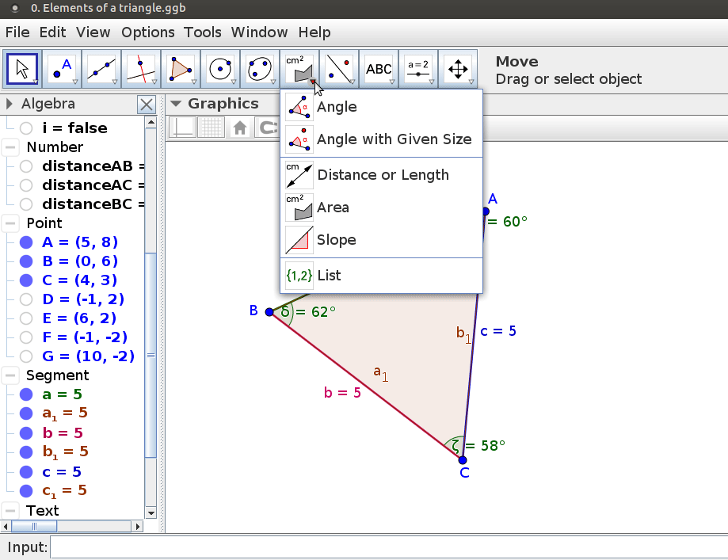Image resolution: width=728 pixels, height=560 pixels.
Task: Click Algebra horizontal scrollbar right arrow
Action: 137,527
